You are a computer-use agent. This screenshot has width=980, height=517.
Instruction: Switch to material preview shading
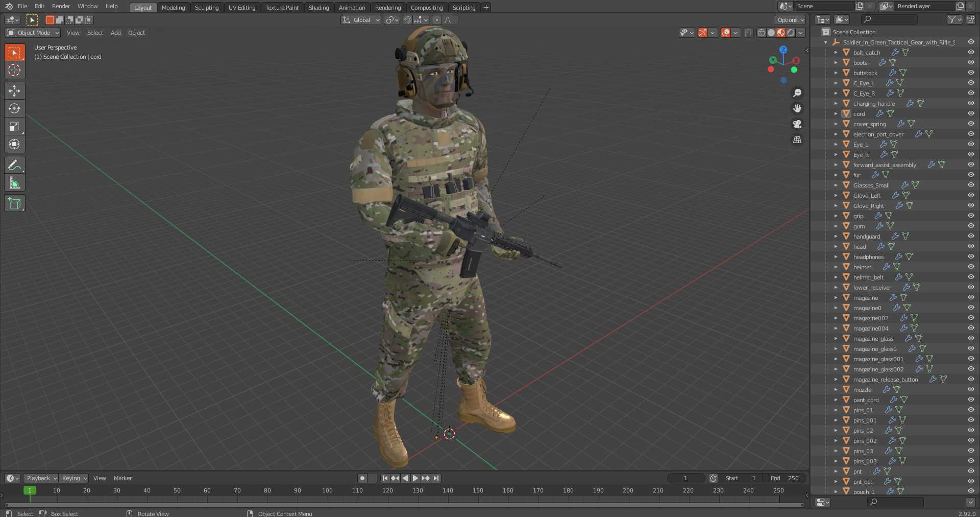pyautogui.click(x=780, y=33)
